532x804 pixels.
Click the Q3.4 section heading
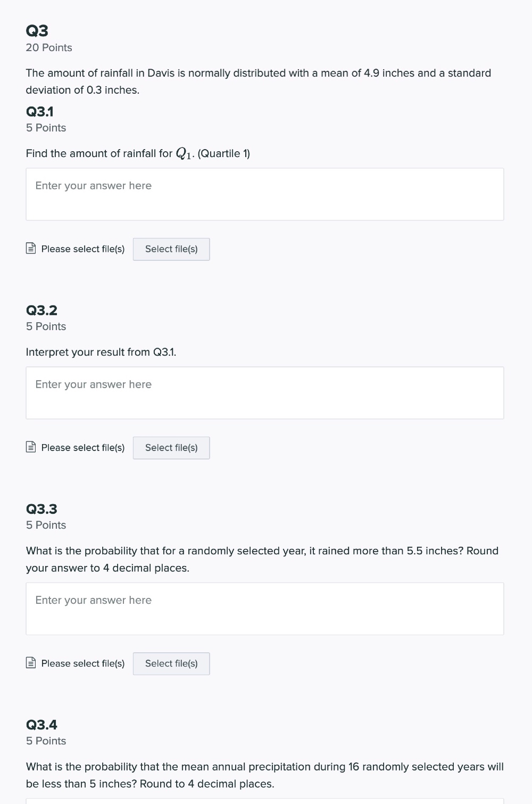click(41, 725)
